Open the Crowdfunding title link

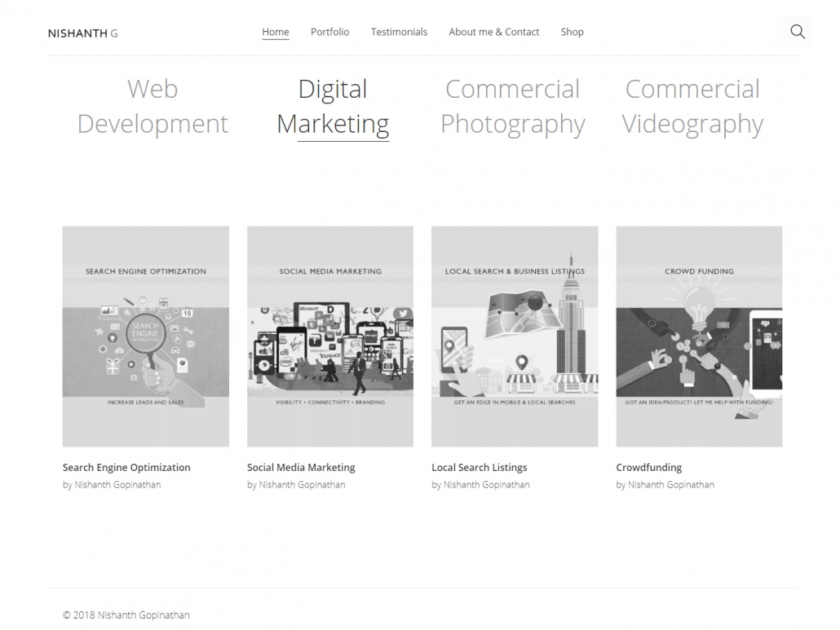pyautogui.click(x=648, y=468)
